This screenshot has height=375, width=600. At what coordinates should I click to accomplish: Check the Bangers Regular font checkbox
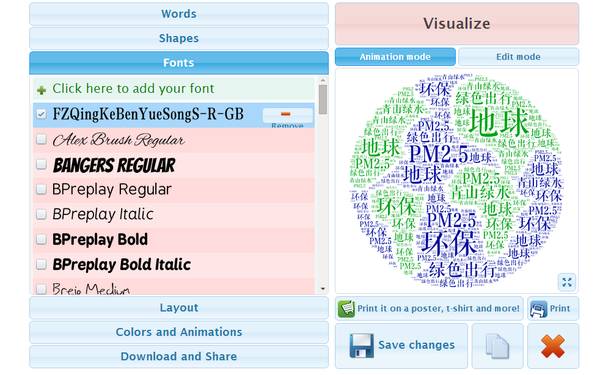coord(41,164)
